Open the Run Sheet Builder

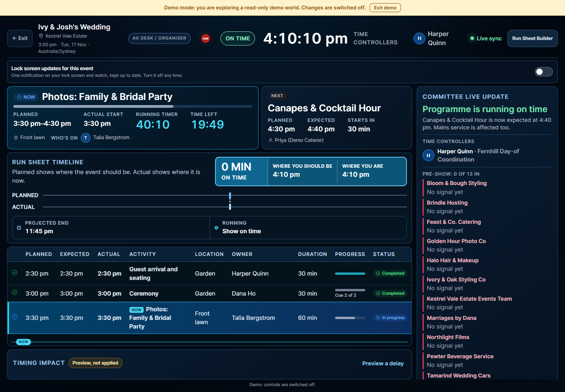[x=532, y=38]
